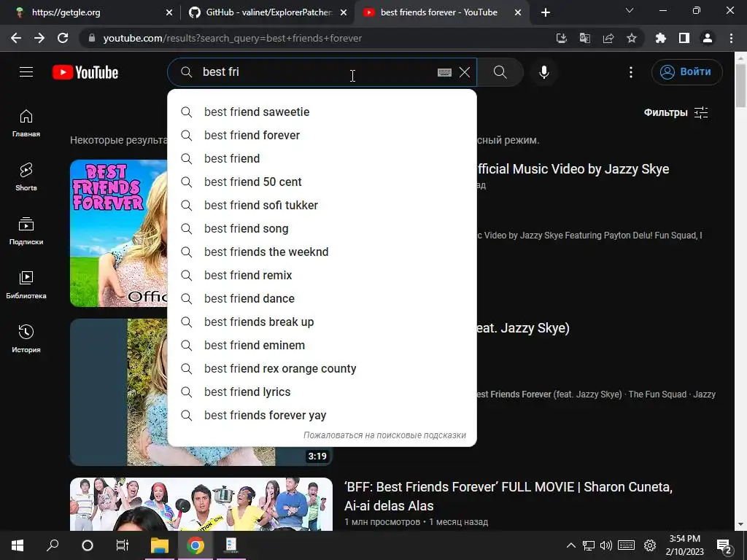This screenshot has width=747, height=560.
Task: Click the Войти sign-in button
Action: click(686, 72)
